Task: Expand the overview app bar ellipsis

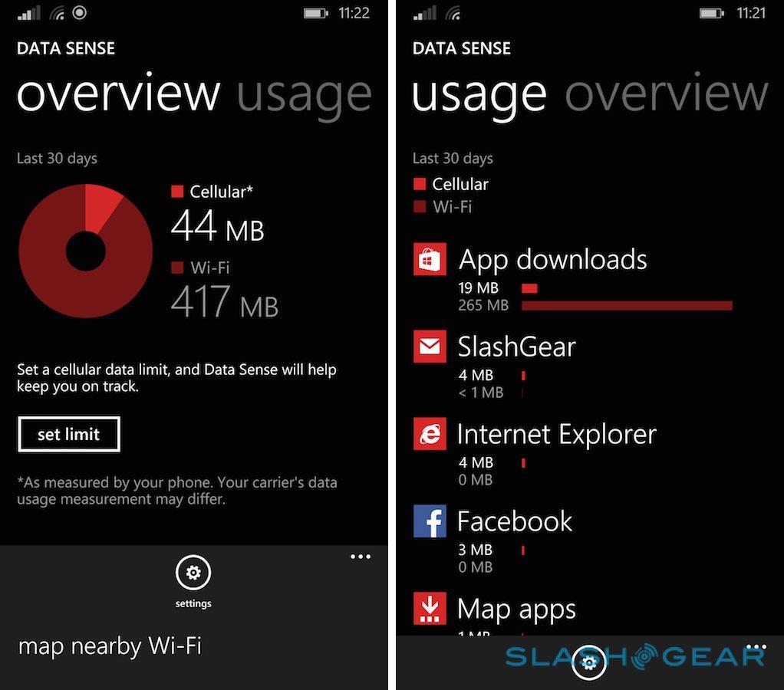Action: [x=361, y=557]
